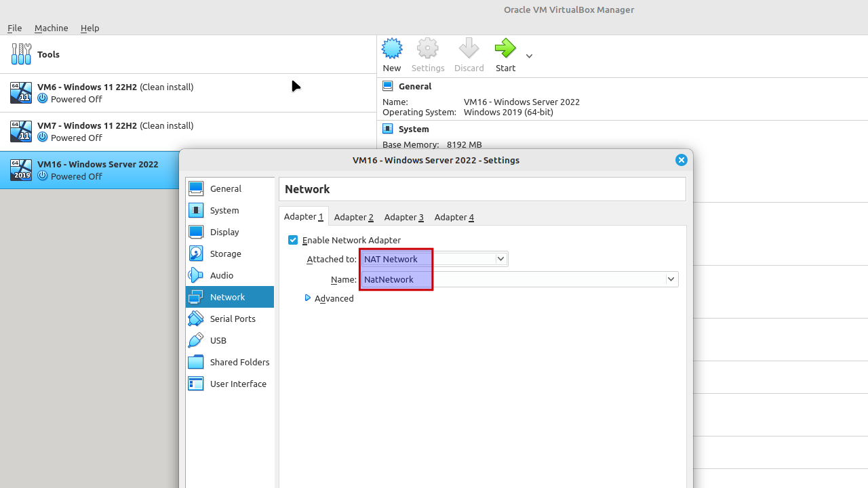Click the General header in details pane
Screen dimensions: 868x488
coord(415,86)
